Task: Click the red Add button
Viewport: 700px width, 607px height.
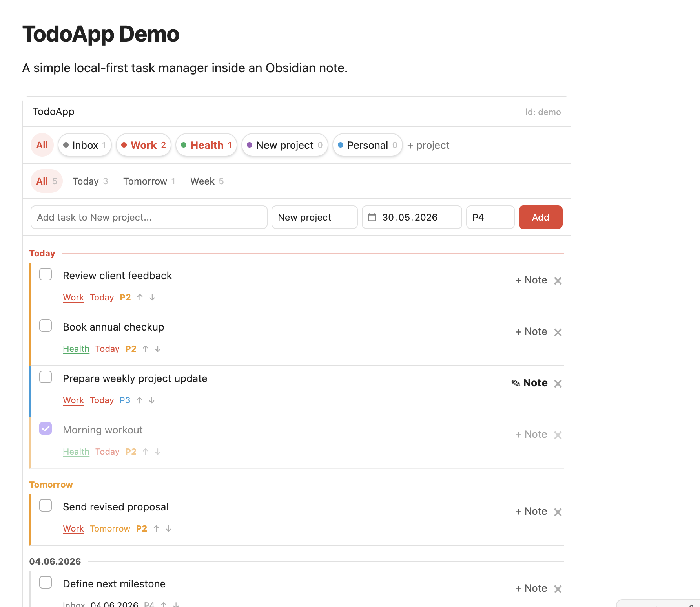Action: [x=540, y=217]
